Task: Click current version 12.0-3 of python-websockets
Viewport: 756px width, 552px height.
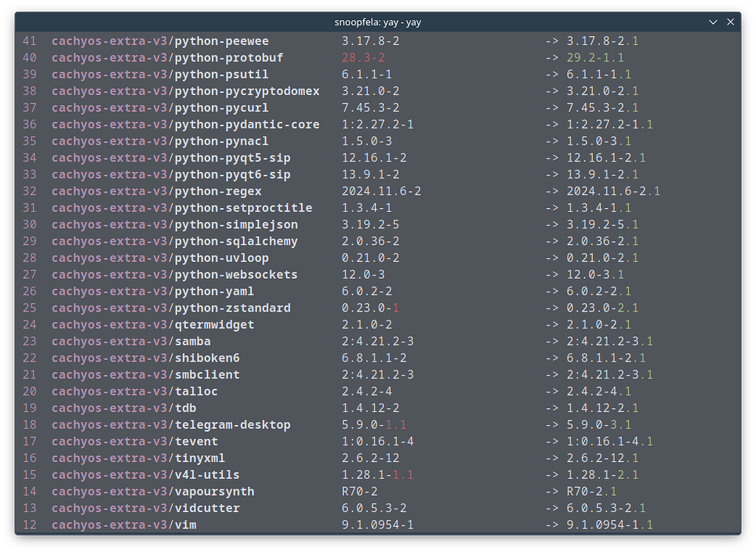Action: point(363,275)
